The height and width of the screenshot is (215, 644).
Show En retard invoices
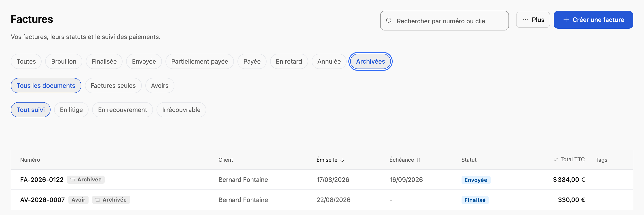289,61
